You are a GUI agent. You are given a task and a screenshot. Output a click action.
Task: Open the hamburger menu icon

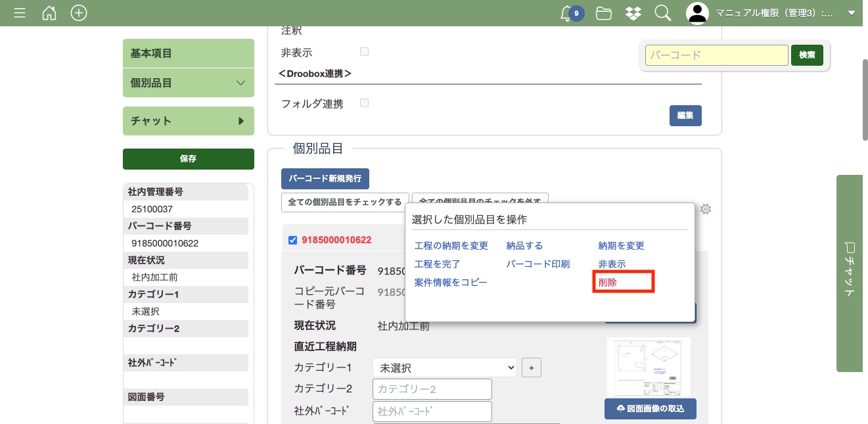pyautogui.click(x=20, y=12)
